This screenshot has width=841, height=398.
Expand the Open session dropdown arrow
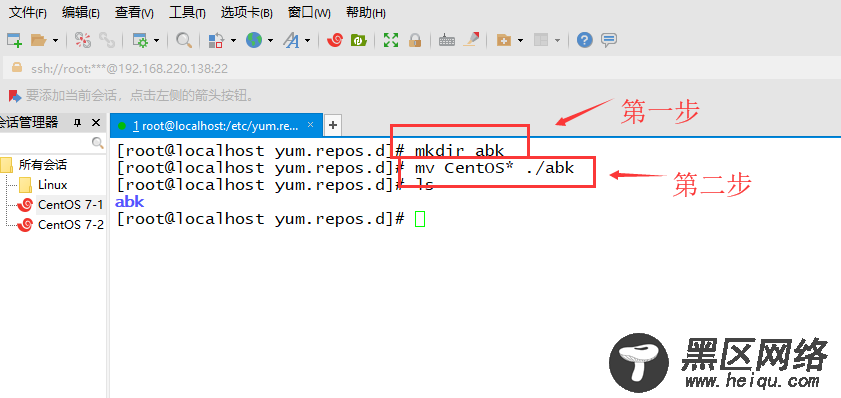point(55,40)
